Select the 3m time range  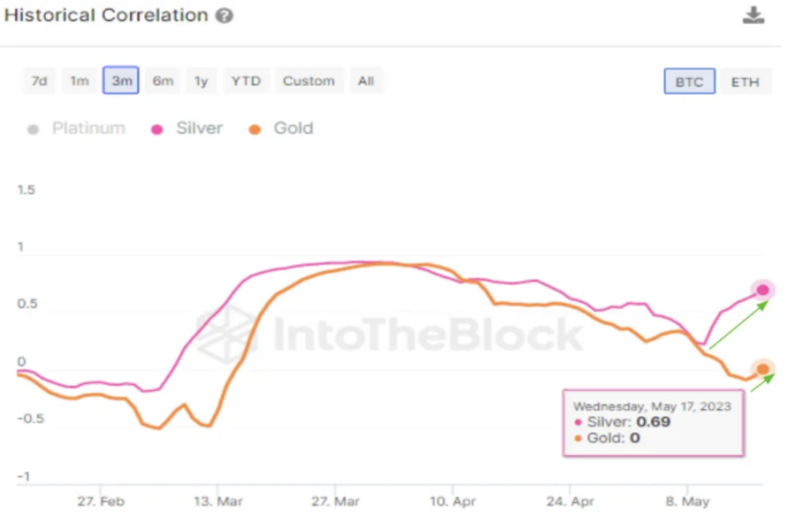point(120,80)
